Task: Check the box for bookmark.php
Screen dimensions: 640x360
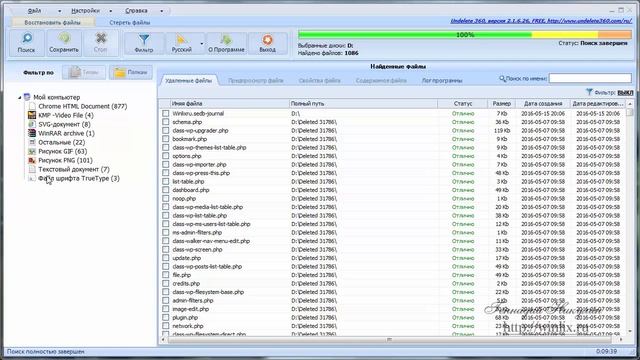Action: click(165, 139)
